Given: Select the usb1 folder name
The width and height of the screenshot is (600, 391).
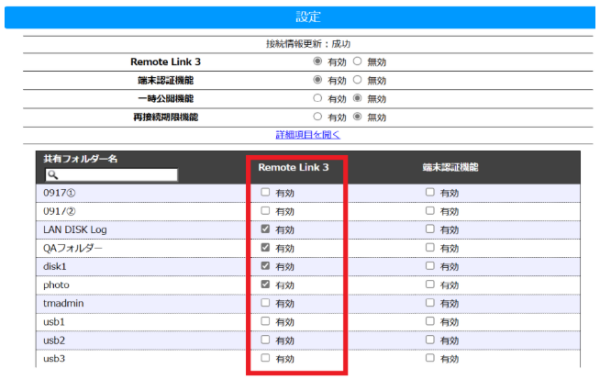Looking at the screenshot, I should pos(54,322).
